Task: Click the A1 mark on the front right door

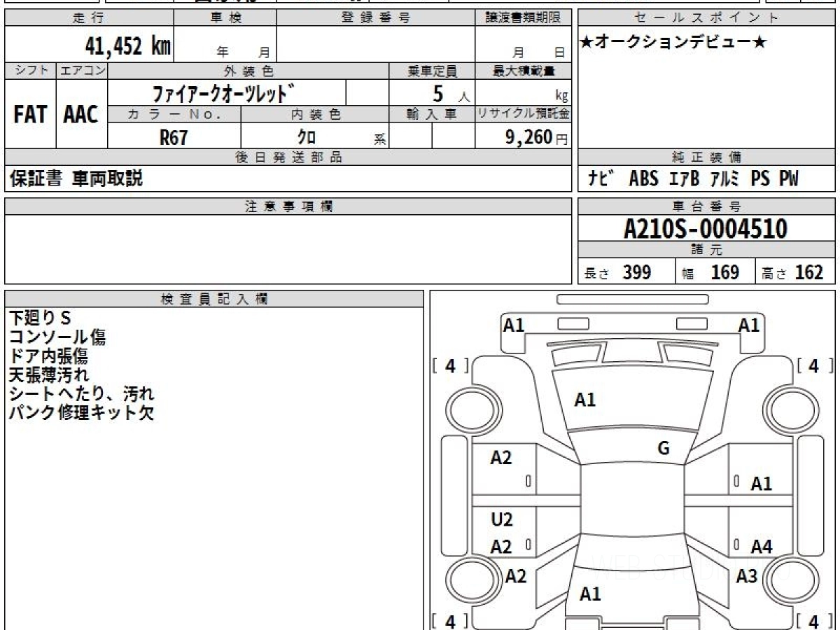Action: tap(762, 483)
